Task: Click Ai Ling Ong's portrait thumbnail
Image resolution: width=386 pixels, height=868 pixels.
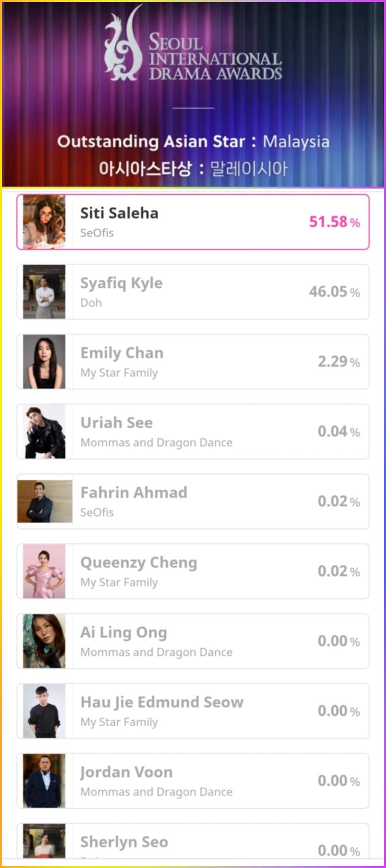Action: (x=44, y=641)
